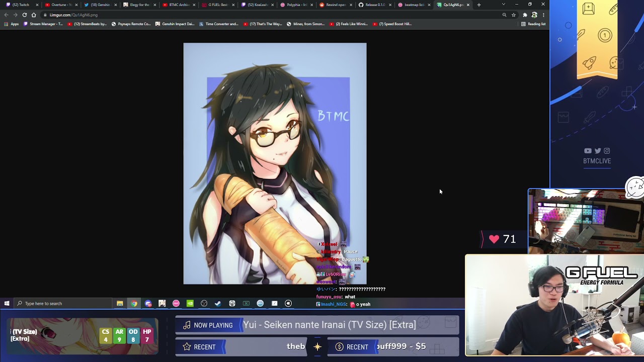
Task: Open the Reading list
Action: tap(533, 24)
